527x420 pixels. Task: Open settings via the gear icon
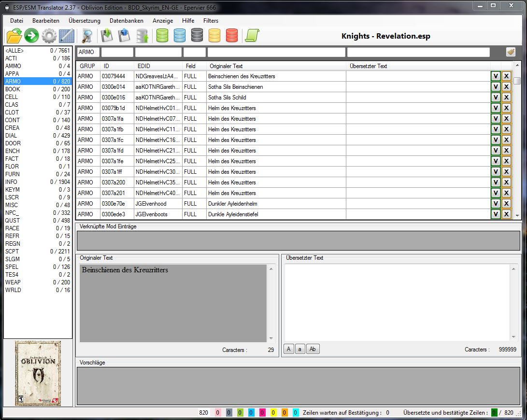[x=49, y=35]
